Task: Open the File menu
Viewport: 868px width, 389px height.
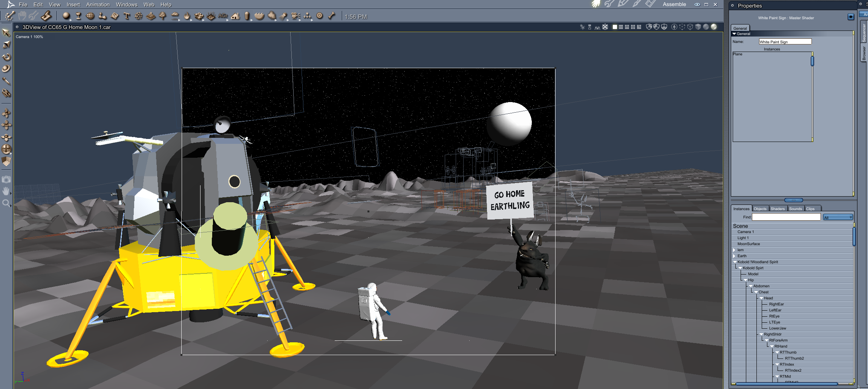Action: 23,5
